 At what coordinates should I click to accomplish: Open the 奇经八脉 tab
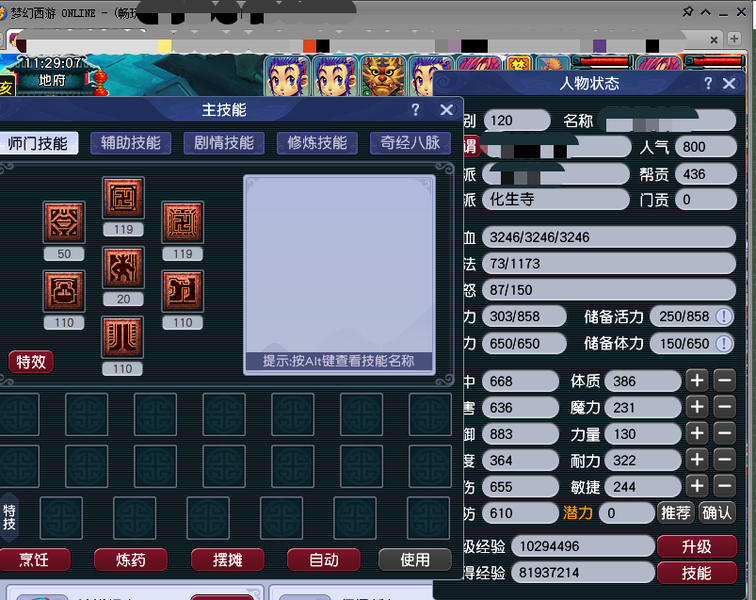point(410,143)
